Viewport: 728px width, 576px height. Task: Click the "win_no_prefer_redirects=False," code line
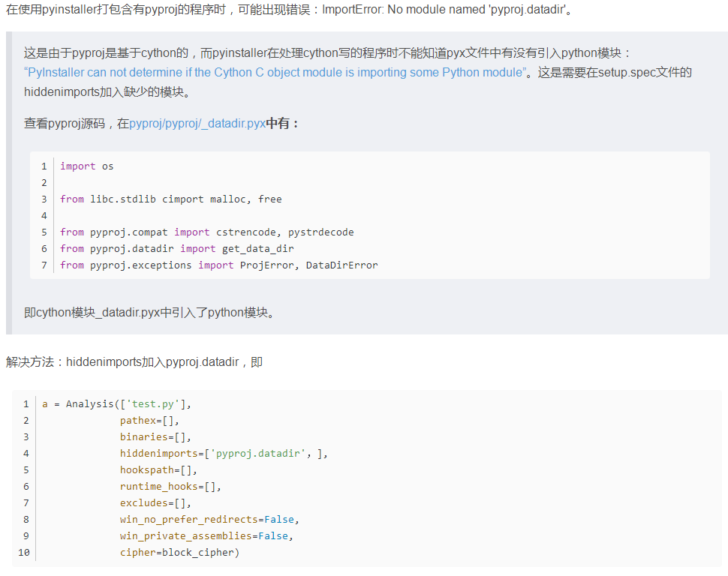coord(209,519)
